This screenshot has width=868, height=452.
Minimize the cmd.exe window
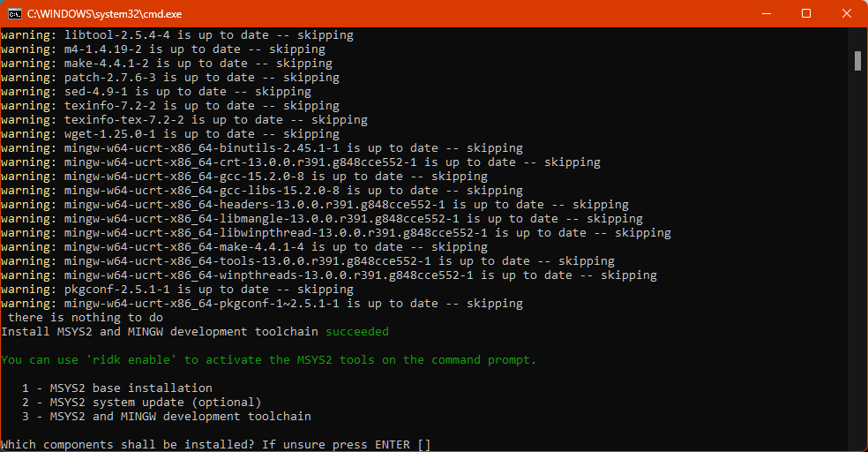pyautogui.click(x=765, y=13)
